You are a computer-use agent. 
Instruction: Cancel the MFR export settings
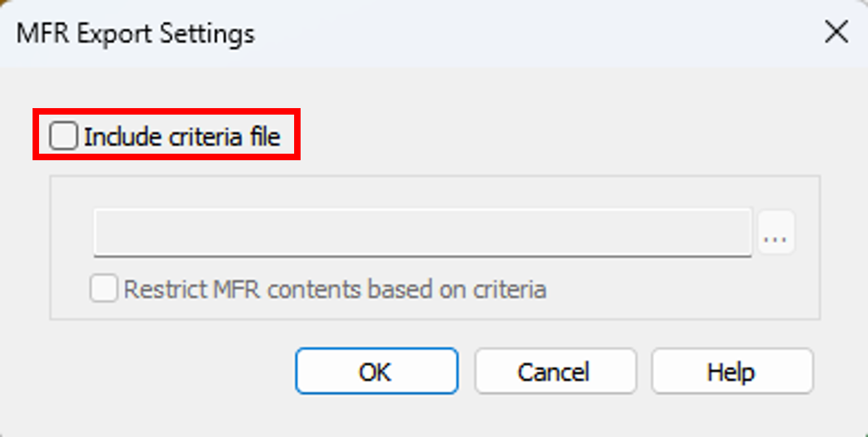pos(555,371)
